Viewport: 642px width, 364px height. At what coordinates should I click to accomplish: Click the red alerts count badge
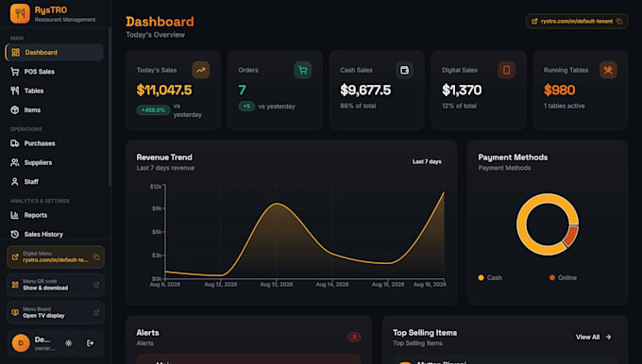click(354, 337)
